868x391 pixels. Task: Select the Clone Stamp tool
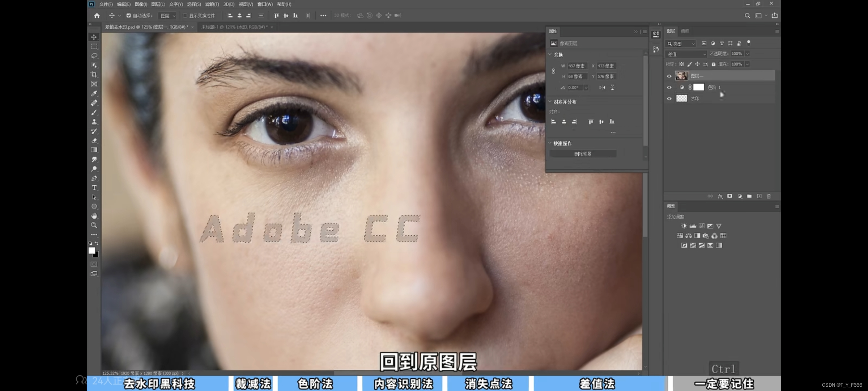pyautogui.click(x=94, y=122)
